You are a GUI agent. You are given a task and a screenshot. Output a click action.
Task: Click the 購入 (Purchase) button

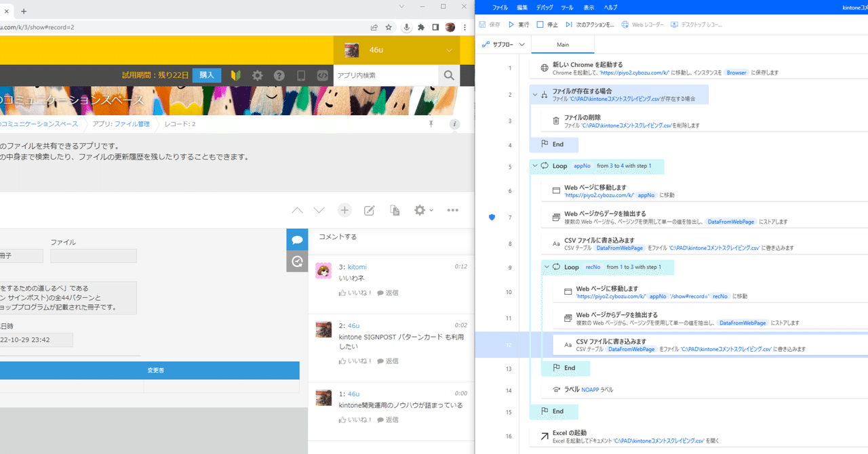(x=206, y=75)
